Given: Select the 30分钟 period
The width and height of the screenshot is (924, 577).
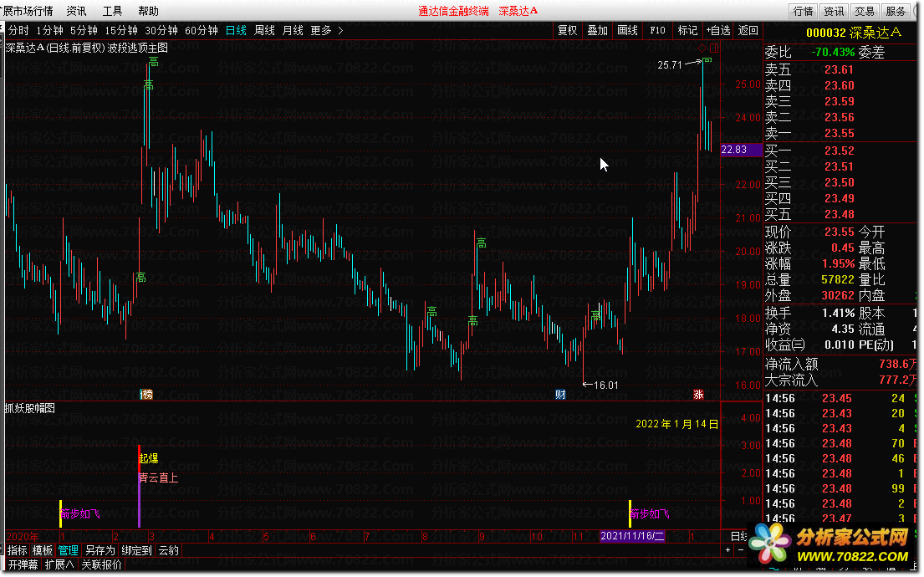Looking at the screenshot, I should point(161,30).
